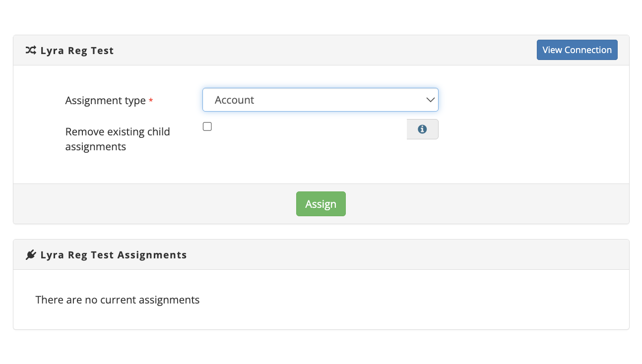
Task: Click the word Assignments in the lower panel heading
Action: [152, 255]
